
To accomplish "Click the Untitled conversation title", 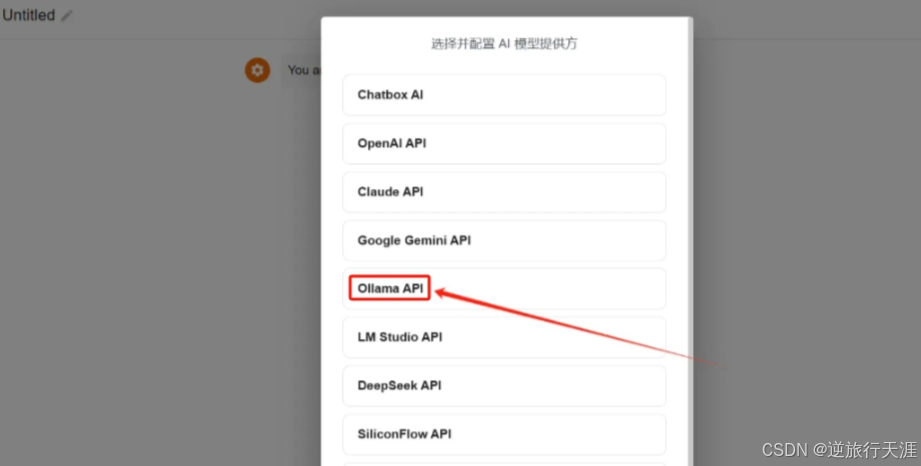I will pos(28,15).
